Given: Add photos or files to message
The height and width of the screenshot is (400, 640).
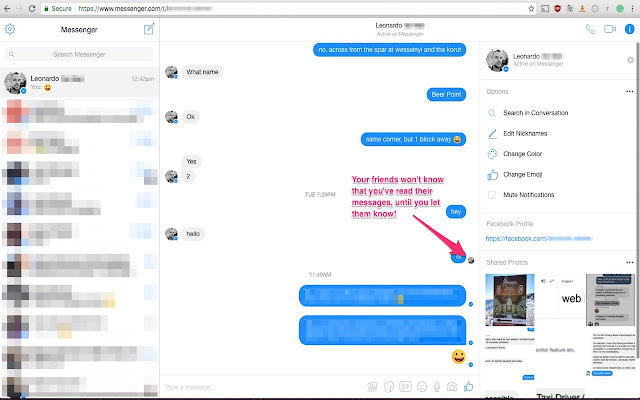Looking at the screenshot, I should tap(372, 387).
